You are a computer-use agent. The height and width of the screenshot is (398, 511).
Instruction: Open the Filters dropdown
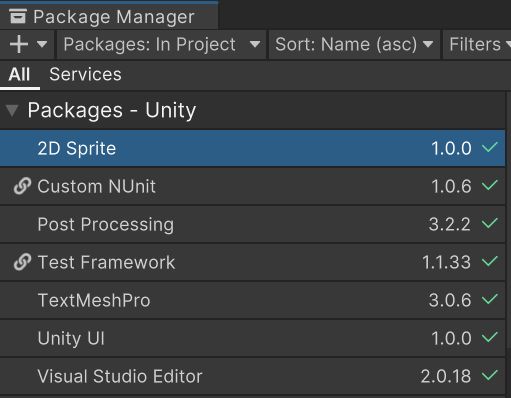(477, 44)
